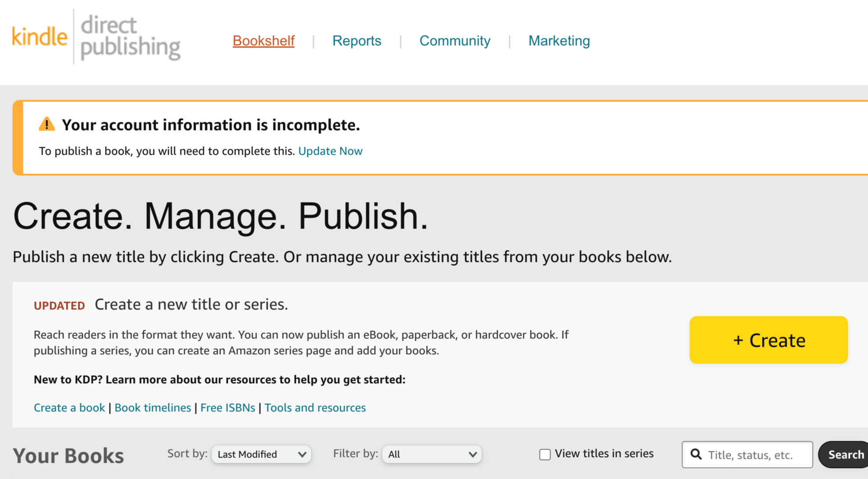Screen dimensions: 868x479
Task: Click the warning triangle icon in alert
Action: point(47,124)
